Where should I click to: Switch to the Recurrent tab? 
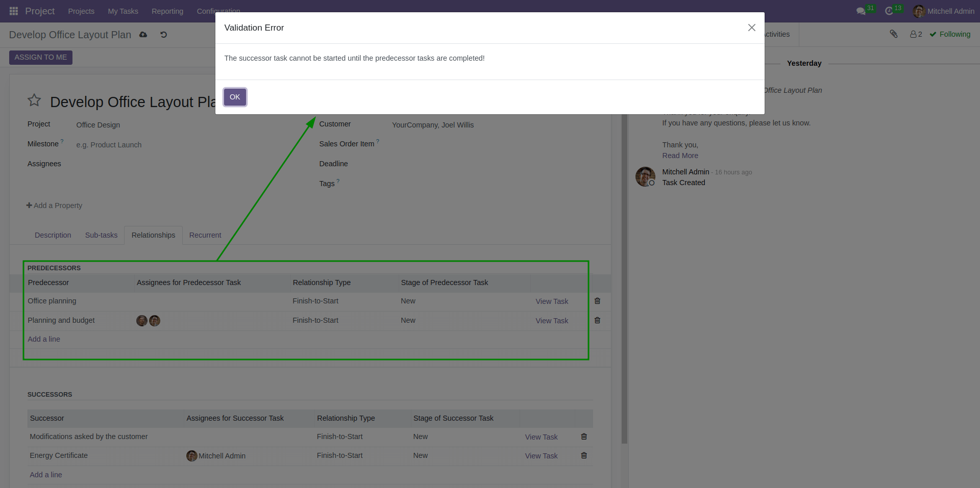(205, 235)
